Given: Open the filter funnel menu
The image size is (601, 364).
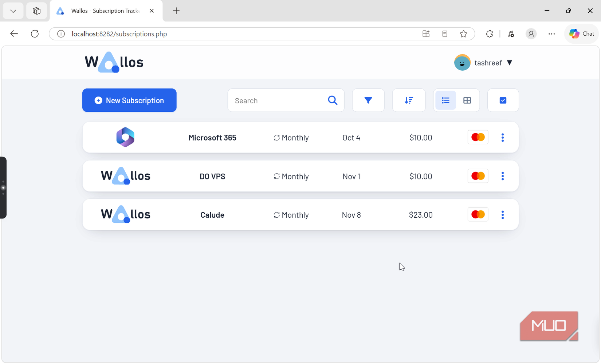Looking at the screenshot, I should (368, 100).
